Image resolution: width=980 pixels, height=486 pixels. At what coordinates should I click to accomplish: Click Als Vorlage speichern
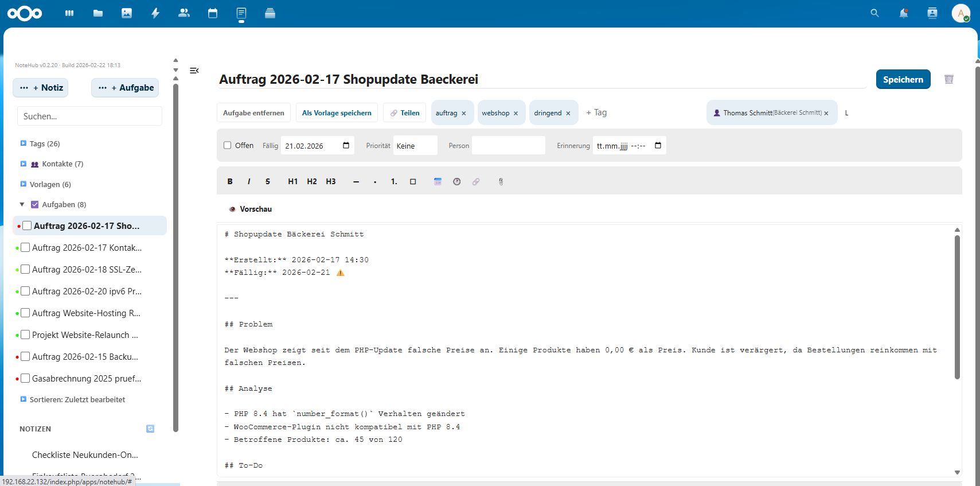coord(337,113)
